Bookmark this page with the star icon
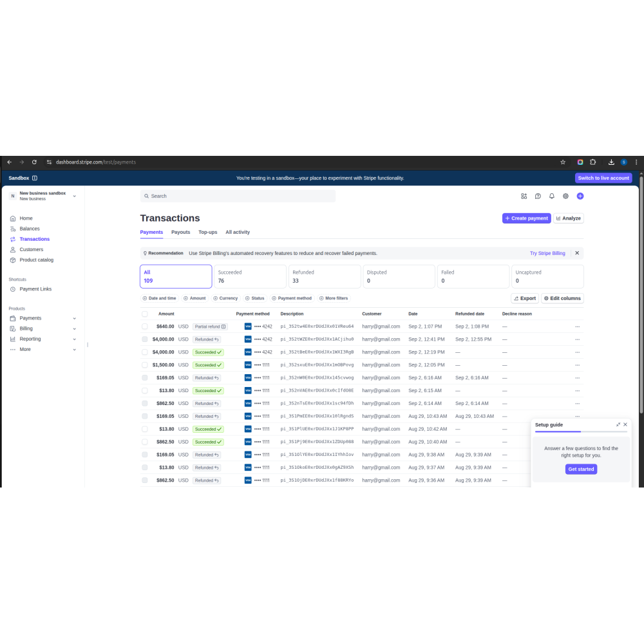Image resolution: width=644 pixels, height=644 pixels. click(x=563, y=162)
